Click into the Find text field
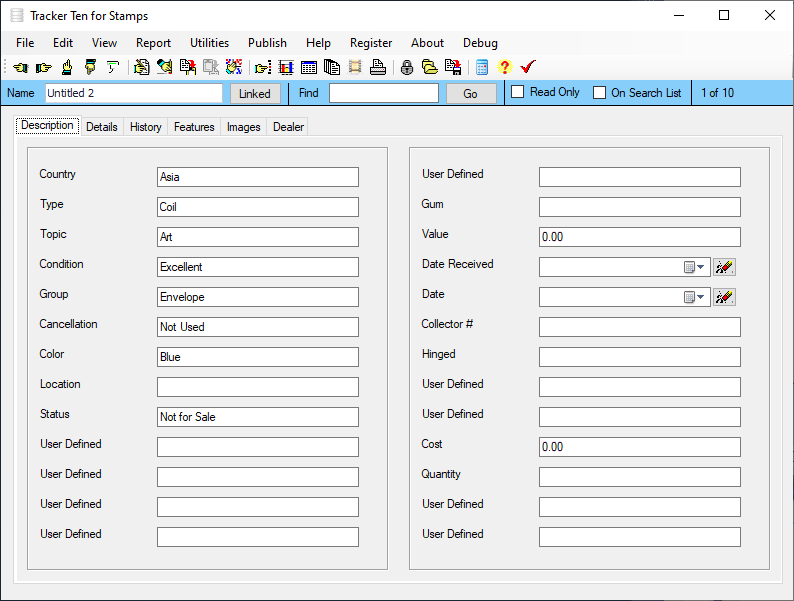Screen dimensions: 794x601 coord(383,93)
